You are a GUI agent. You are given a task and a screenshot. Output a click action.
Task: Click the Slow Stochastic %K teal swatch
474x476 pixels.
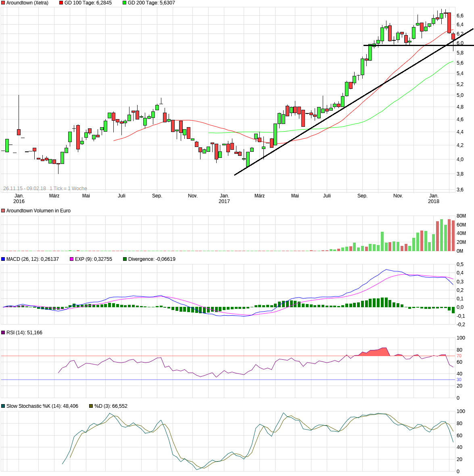[3, 406]
